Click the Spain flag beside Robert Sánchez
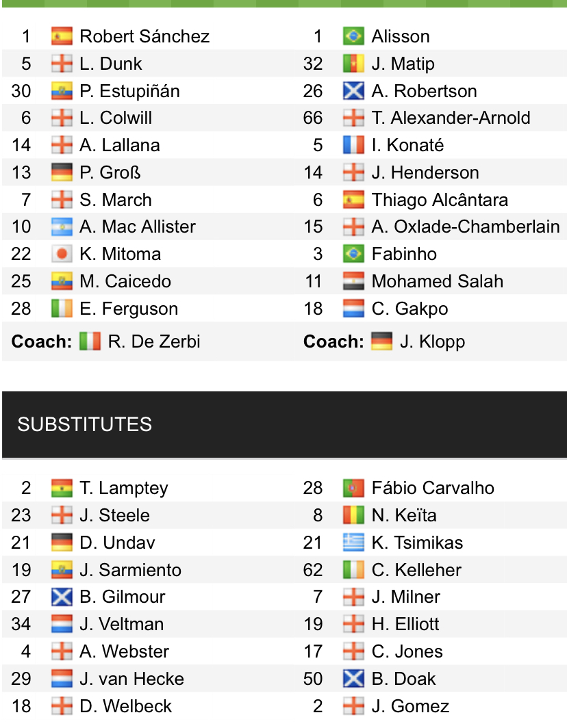Image resolution: width=567 pixels, height=728 pixels. (x=62, y=36)
